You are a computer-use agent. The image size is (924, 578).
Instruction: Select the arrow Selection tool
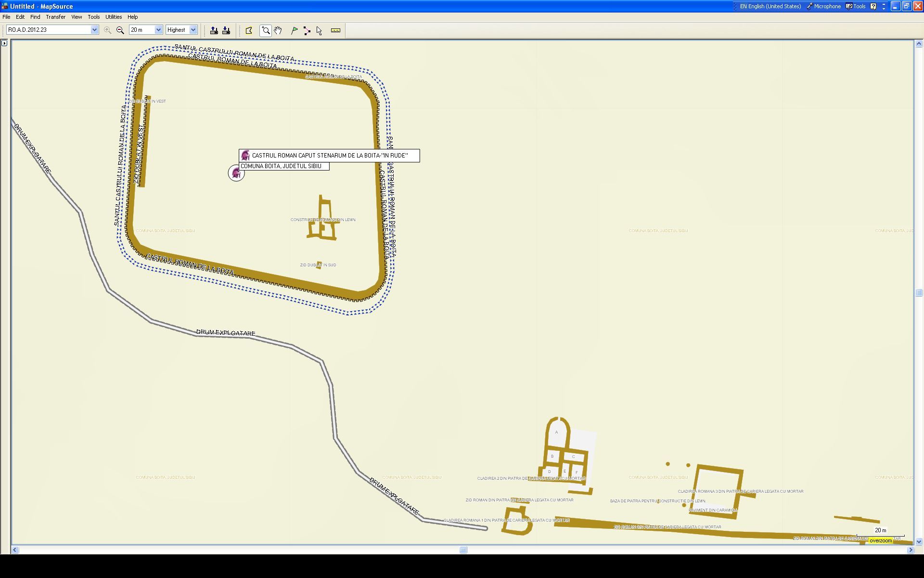[319, 30]
